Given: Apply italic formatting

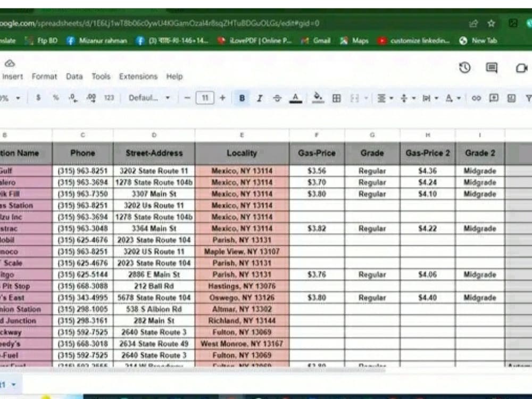Looking at the screenshot, I should click(260, 98).
